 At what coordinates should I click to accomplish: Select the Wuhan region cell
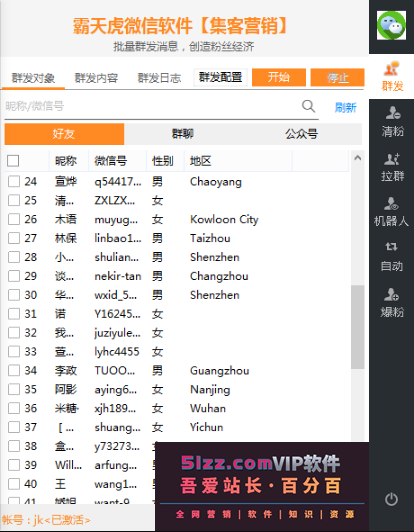click(x=208, y=408)
